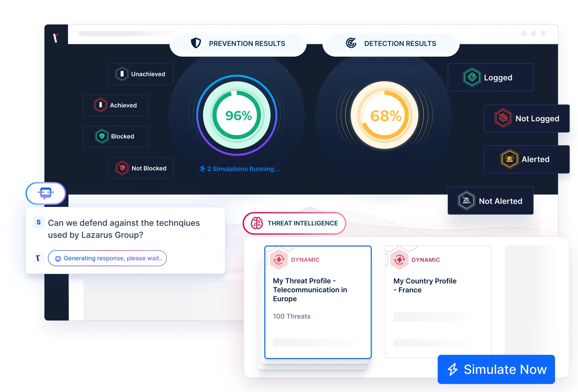Toggle the Unachieved status filter
The height and width of the screenshot is (392, 578).
click(140, 74)
